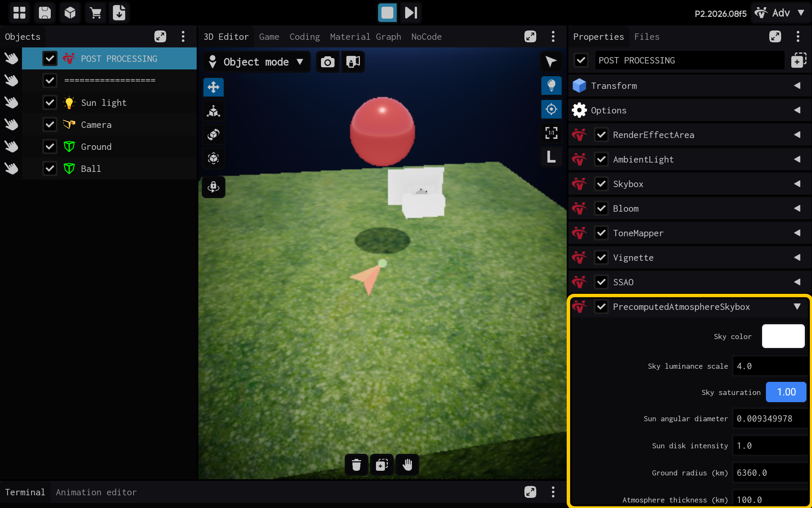Switch to the Game tab

269,37
